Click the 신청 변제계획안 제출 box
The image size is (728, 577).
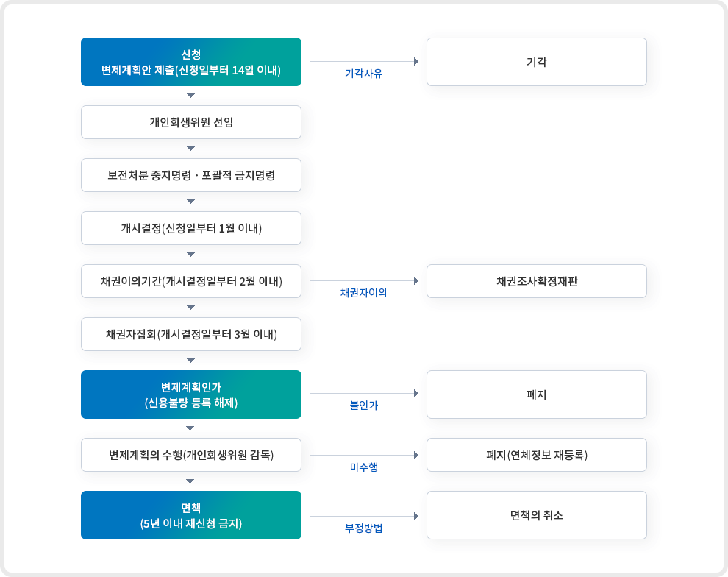[x=190, y=62]
